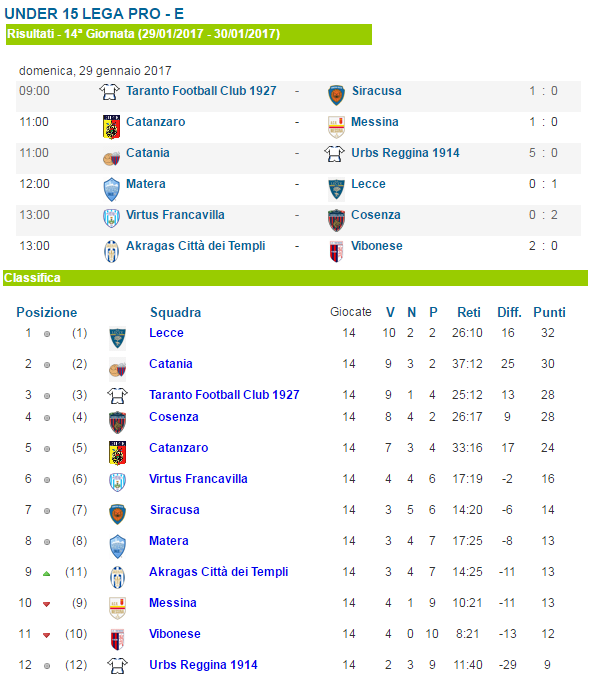Click the 5 : 0 Catania match score
The width and height of the screenshot is (608, 682).
(x=543, y=153)
